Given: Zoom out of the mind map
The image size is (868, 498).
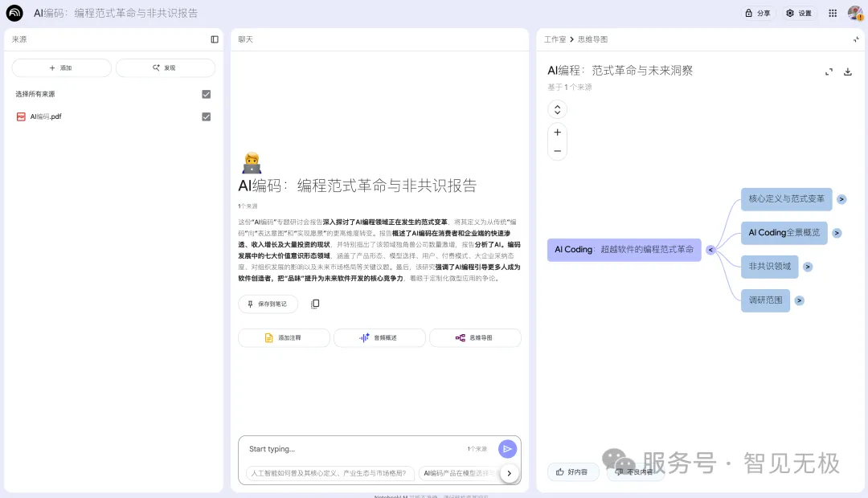Looking at the screenshot, I should pyautogui.click(x=557, y=151).
